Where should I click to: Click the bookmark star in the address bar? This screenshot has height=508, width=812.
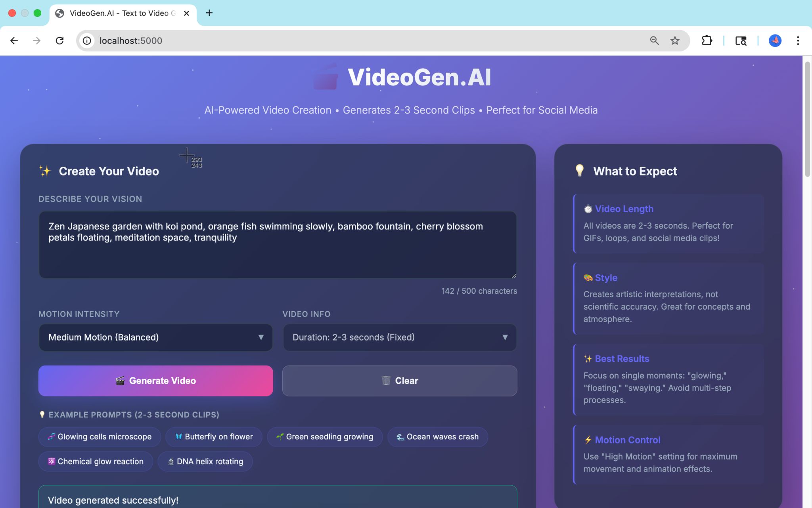click(x=674, y=40)
